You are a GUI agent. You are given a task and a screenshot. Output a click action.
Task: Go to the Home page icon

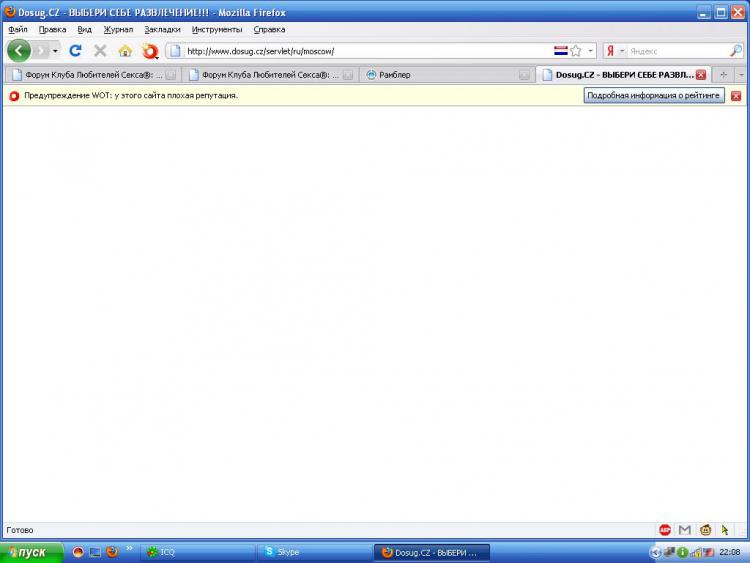point(125,51)
